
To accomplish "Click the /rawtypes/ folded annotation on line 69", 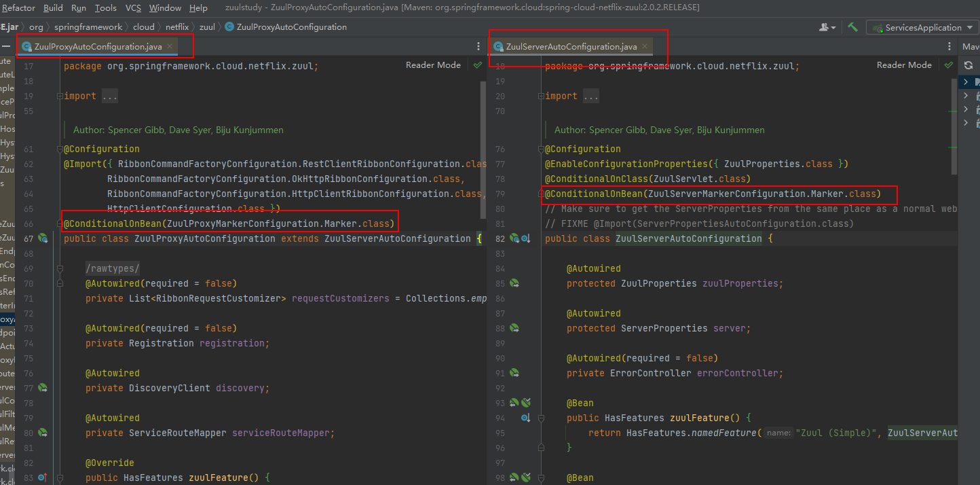I will [113, 268].
